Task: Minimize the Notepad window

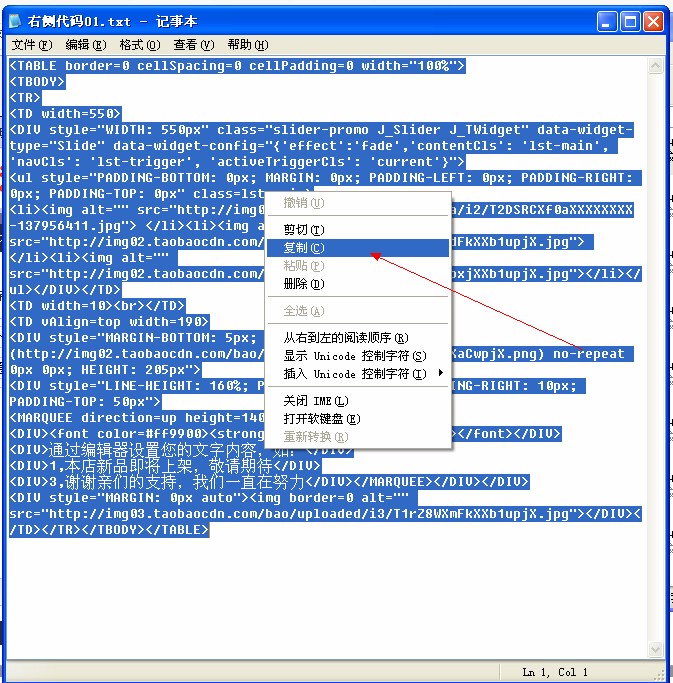Action: pos(607,21)
